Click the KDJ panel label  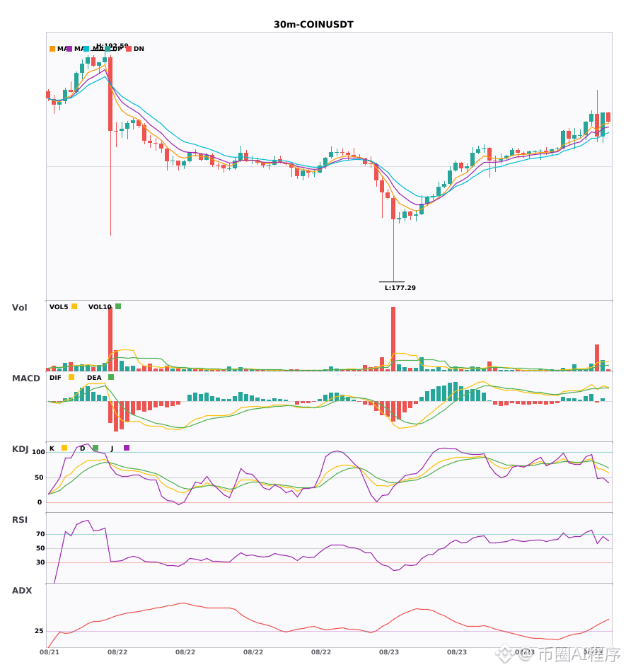tap(20, 449)
